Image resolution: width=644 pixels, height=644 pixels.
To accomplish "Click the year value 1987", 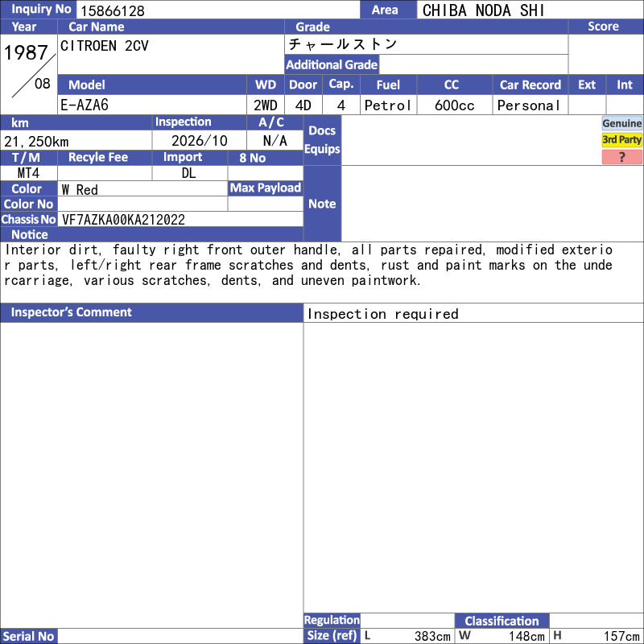I will pos(26,52).
